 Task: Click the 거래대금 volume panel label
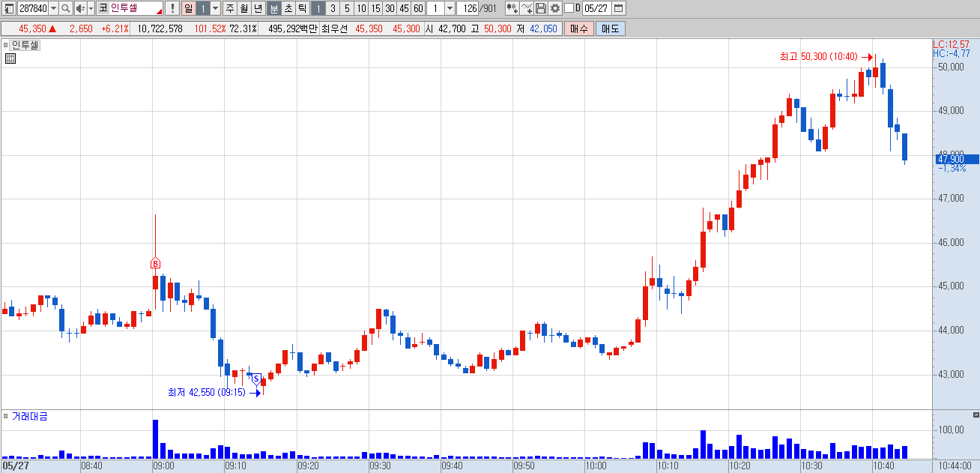click(x=30, y=416)
